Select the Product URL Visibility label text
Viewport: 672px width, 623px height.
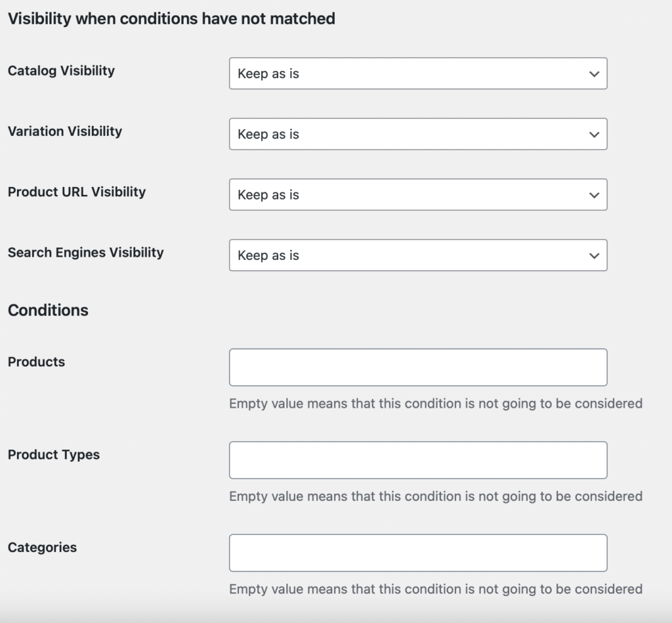[x=77, y=192]
